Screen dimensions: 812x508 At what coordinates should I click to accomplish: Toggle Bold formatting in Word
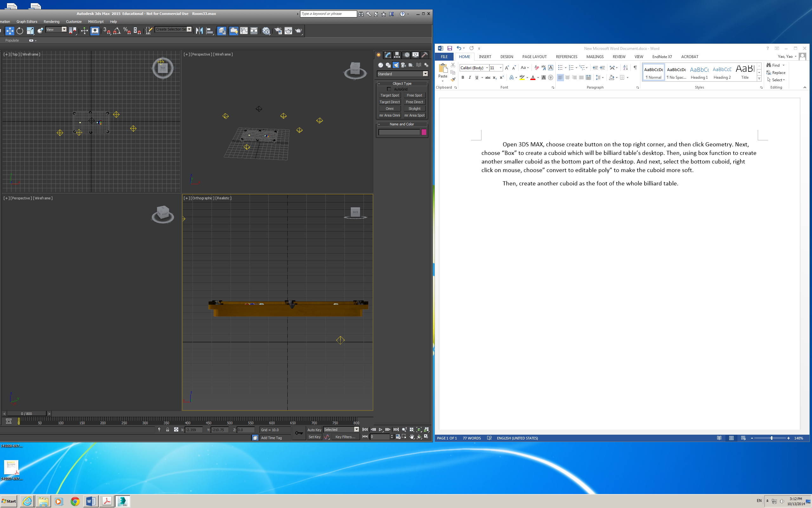463,77
